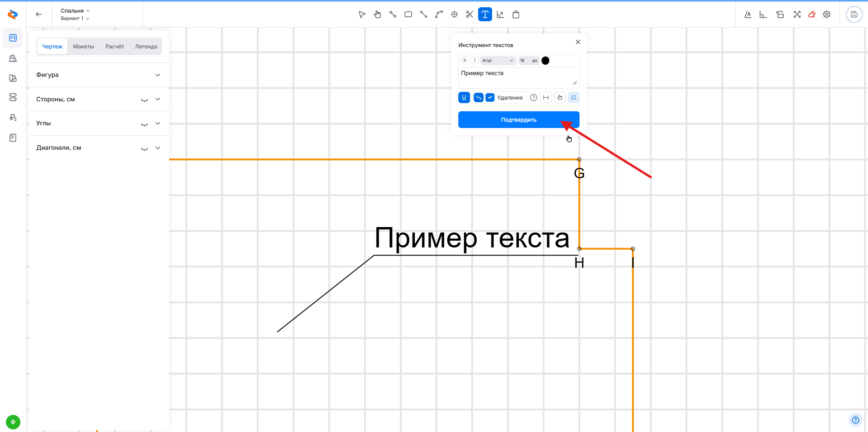Open the Arial font dropdown

[497, 61]
